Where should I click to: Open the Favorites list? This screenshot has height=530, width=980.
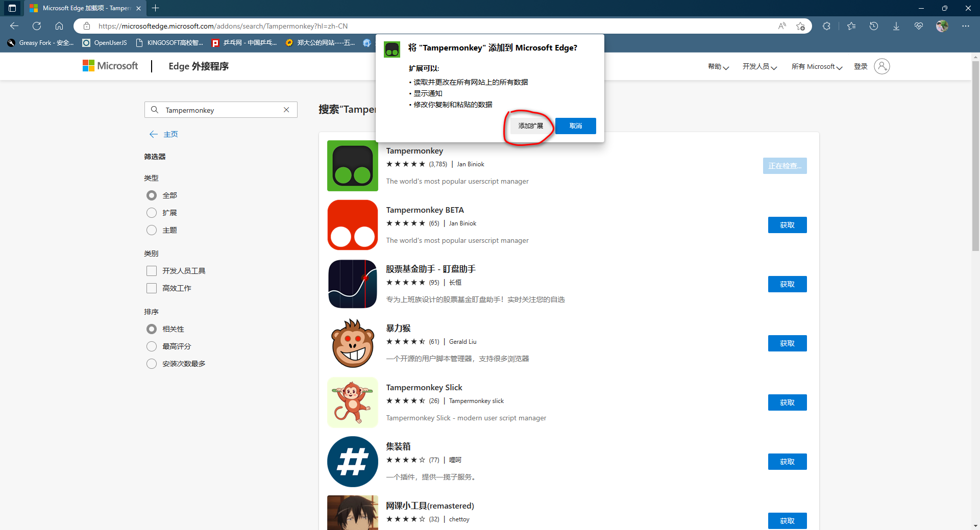pyautogui.click(x=851, y=26)
